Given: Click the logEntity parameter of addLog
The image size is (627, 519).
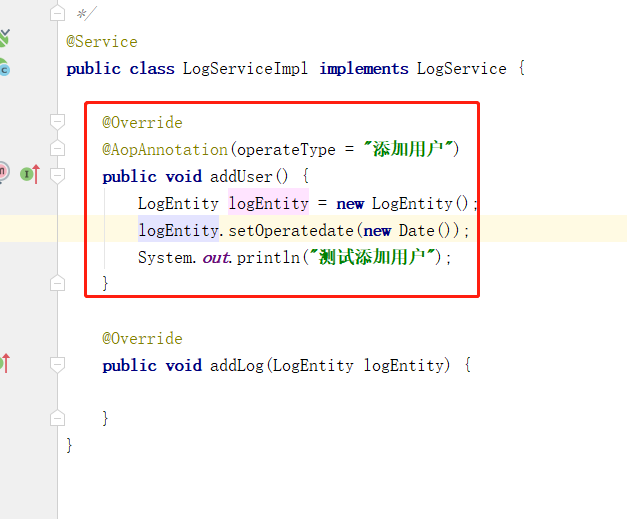Looking at the screenshot, I should [404, 365].
